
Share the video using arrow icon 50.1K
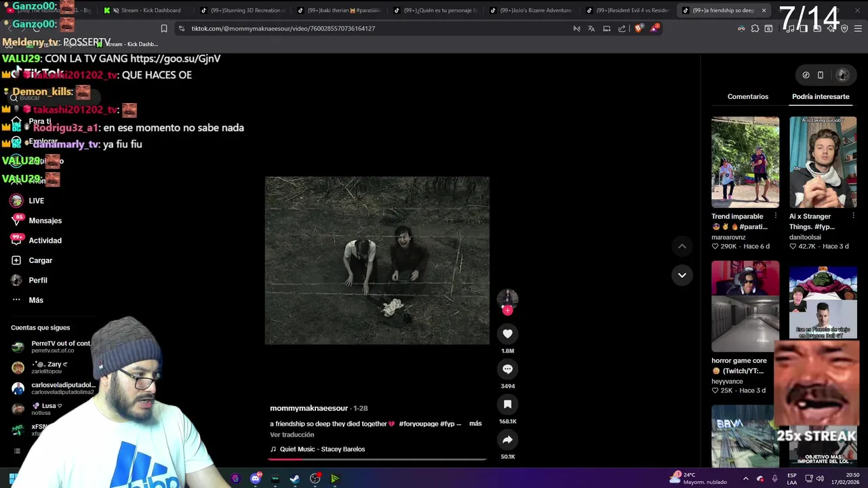pos(507,439)
